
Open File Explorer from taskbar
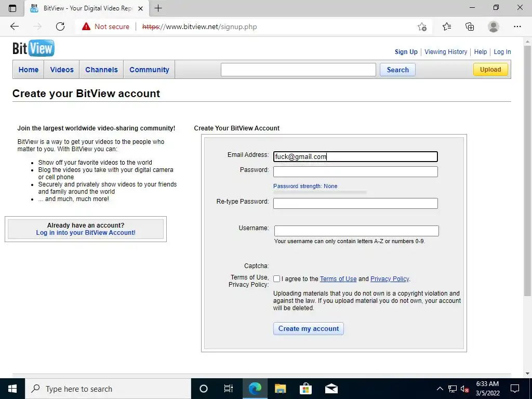[280, 389]
